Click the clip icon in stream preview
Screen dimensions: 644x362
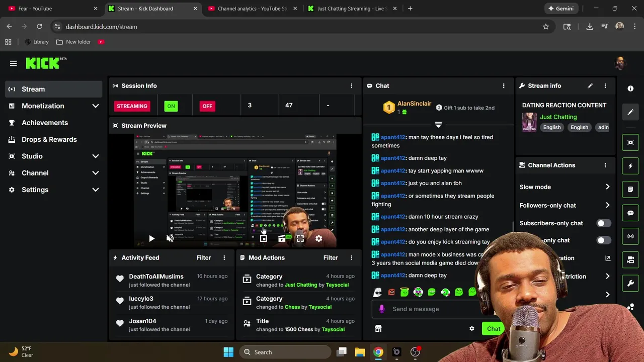(x=282, y=239)
